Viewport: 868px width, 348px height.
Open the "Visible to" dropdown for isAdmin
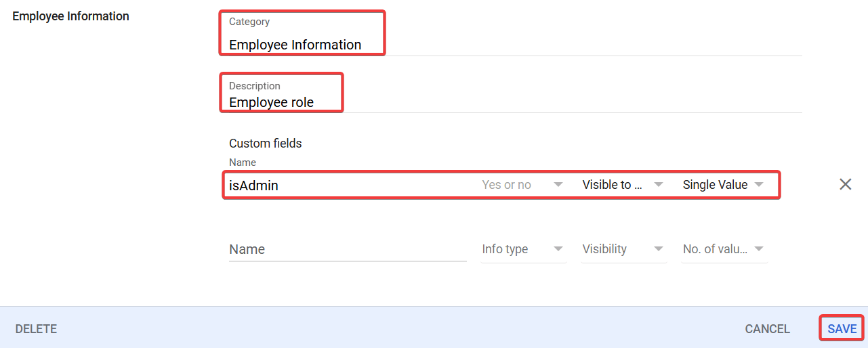coord(622,185)
